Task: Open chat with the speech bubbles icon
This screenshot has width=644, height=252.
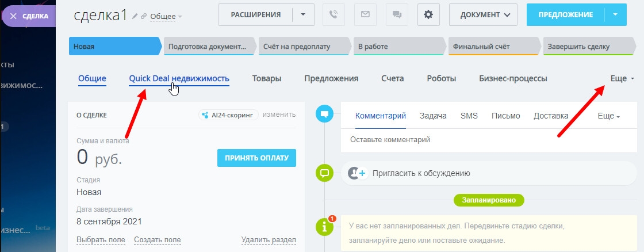Action: (396, 14)
